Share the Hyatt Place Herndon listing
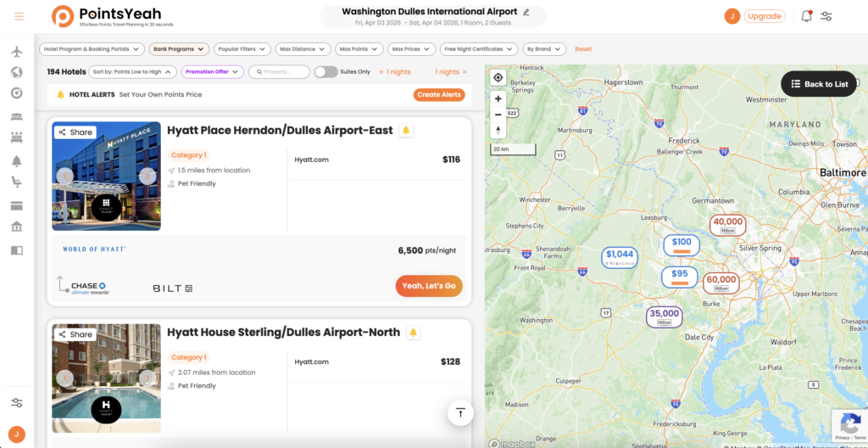The height and width of the screenshot is (448, 868). (x=75, y=132)
